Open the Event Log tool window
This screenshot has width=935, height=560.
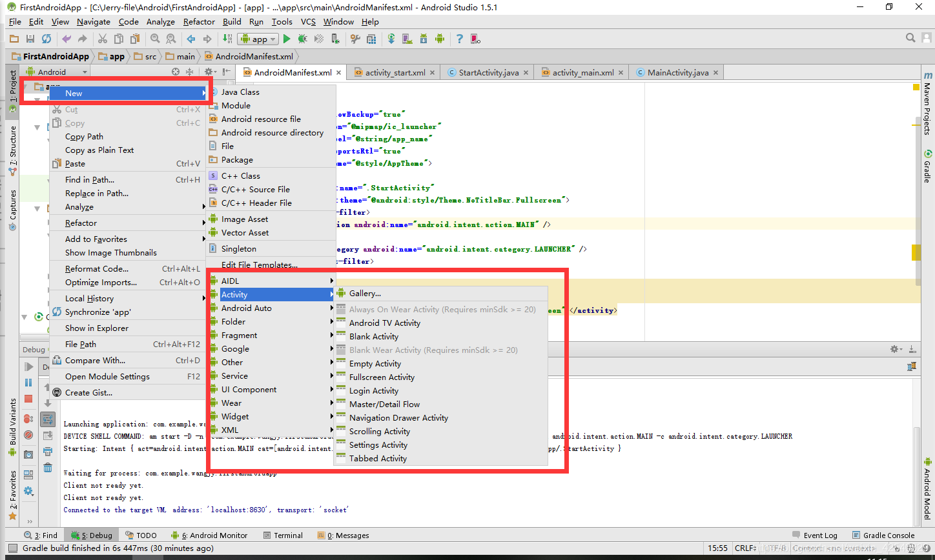(x=814, y=535)
